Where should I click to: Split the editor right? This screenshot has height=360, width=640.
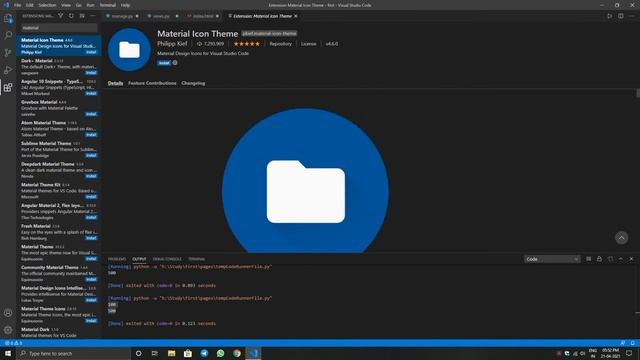(x=620, y=16)
